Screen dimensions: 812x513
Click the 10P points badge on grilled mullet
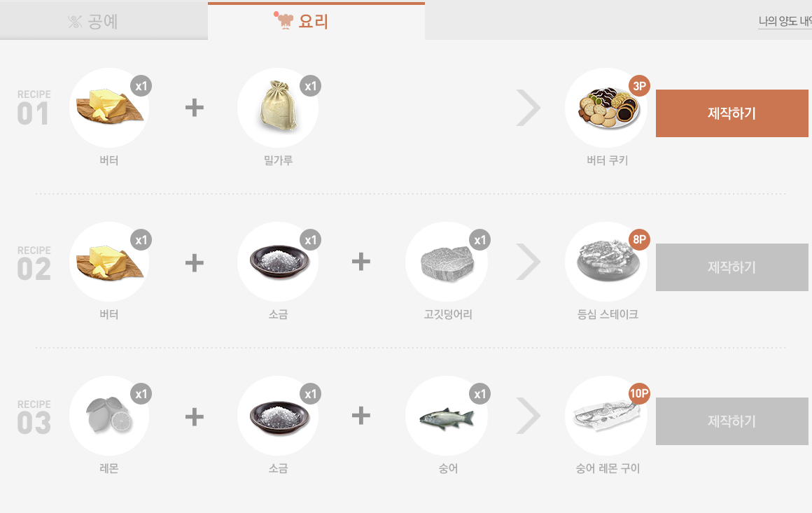pos(639,394)
